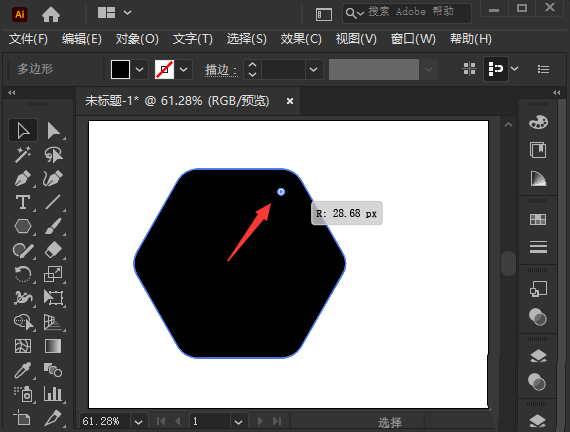Expand the fill color dropdown arrow
Image resolution: width=570 pixels, height=432 pixels.
[x=140, y=69]
